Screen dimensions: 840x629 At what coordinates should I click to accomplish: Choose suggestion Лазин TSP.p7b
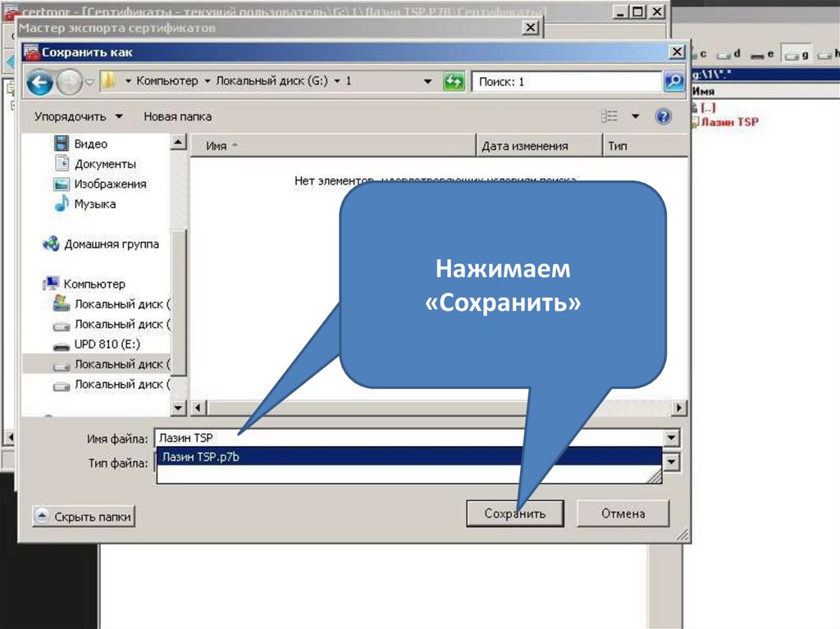[409, 457]
